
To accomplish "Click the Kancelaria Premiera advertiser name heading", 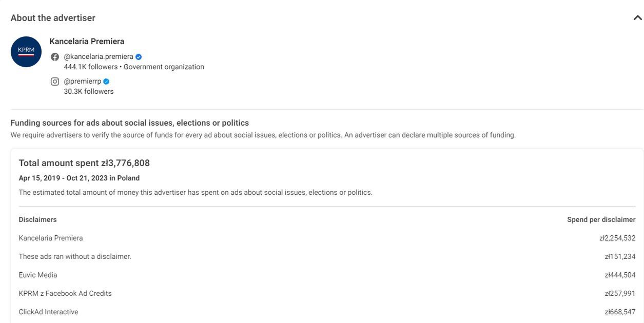I will coord(87,42).
